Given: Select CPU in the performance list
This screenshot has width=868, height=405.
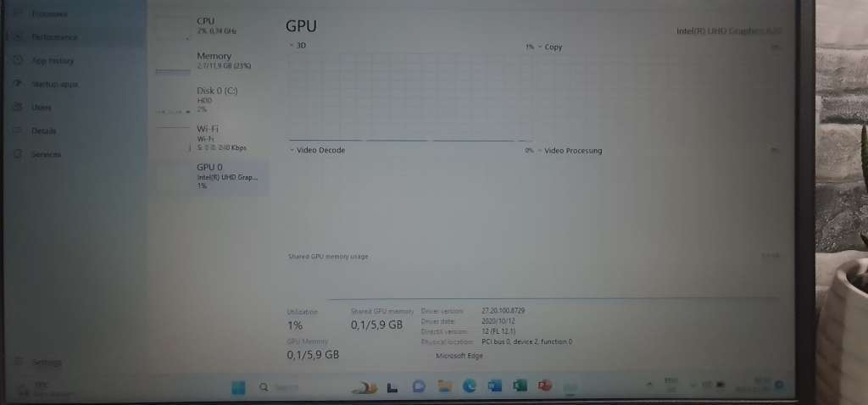Looking at the screenshot, I should (212, 25).
